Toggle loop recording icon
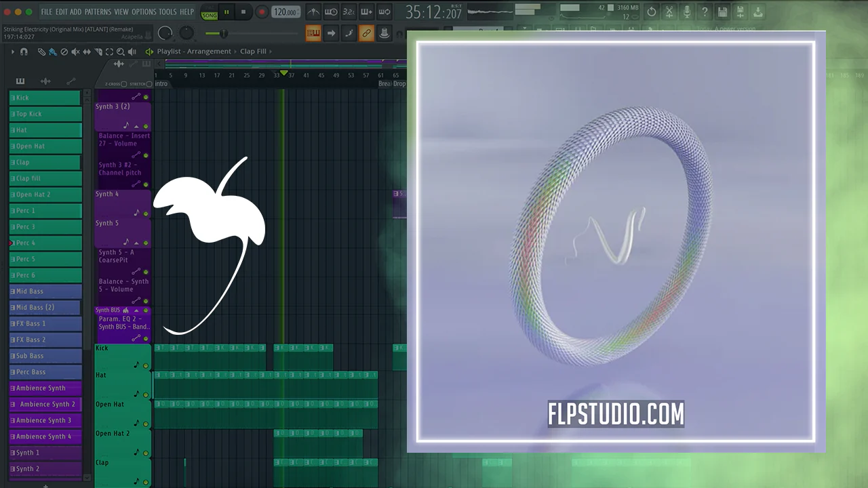Viewport: 868px width, 488px height. pos(384,12)
